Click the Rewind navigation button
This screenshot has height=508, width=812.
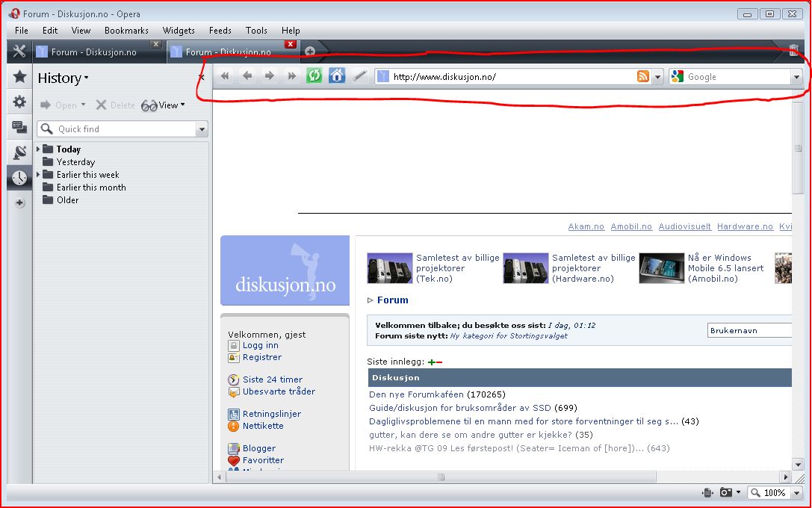225,76
